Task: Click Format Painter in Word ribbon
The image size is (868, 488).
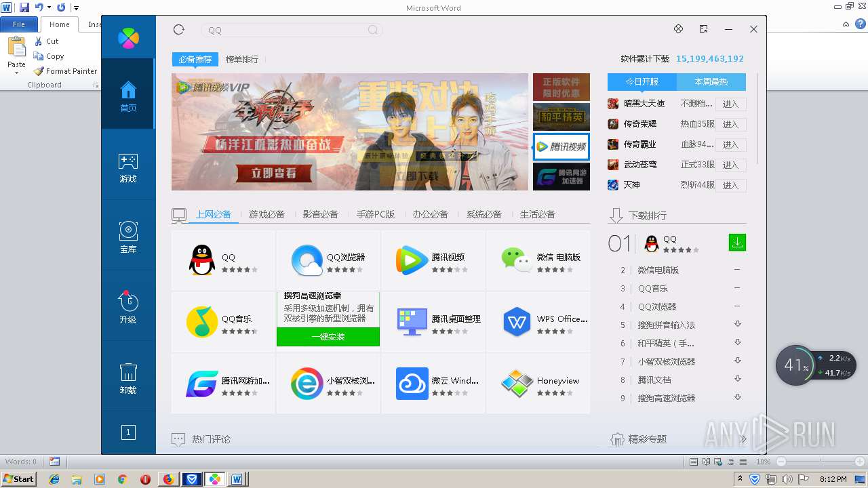Action: (65, 71)
